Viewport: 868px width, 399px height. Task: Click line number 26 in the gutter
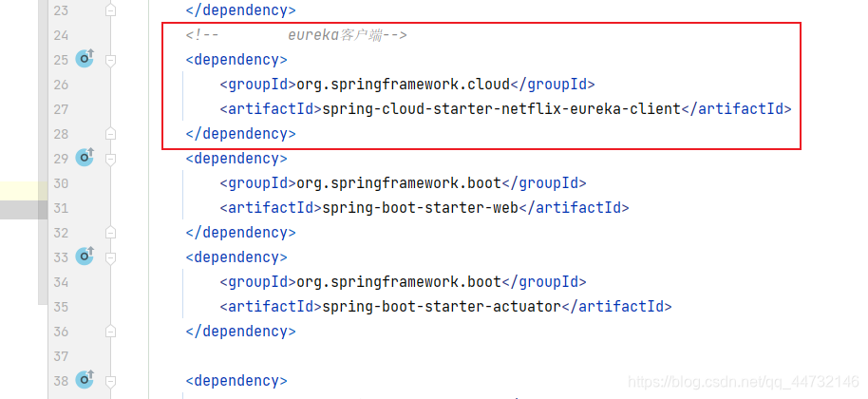click(61, 85)
